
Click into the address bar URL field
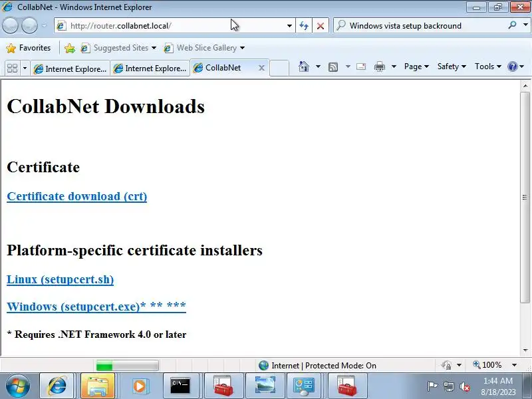coord(176,26)
